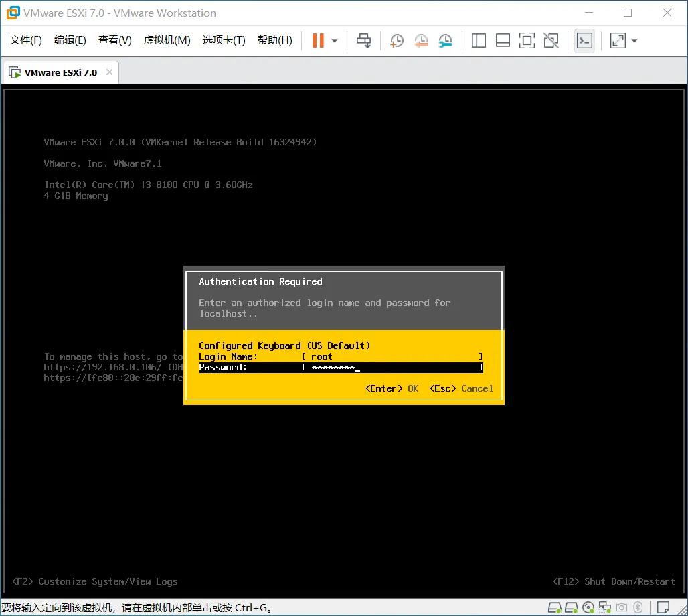Toggle the library sidebar panel icon
Screen dimensions: 688x616
click(x=479, y=40)
